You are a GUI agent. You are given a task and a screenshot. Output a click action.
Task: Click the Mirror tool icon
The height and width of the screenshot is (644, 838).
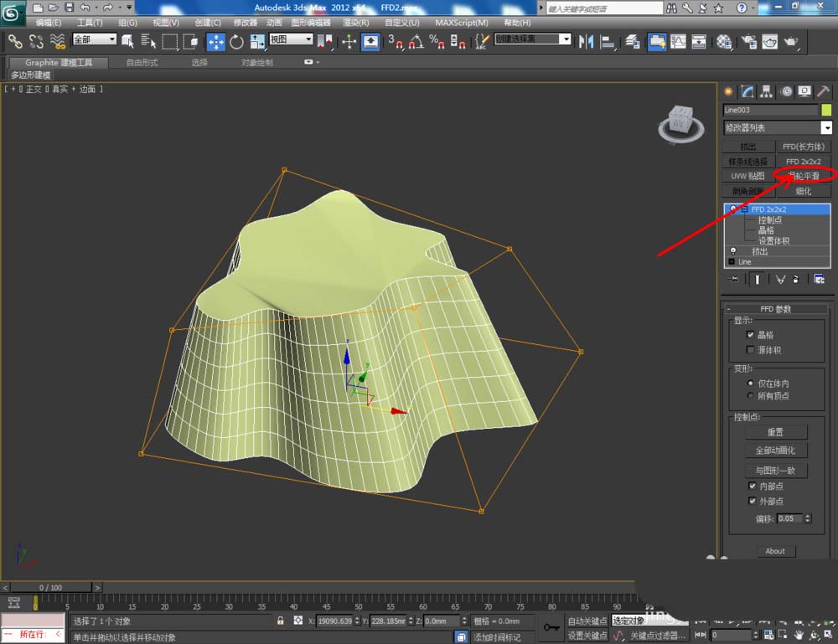pos(585,41)
